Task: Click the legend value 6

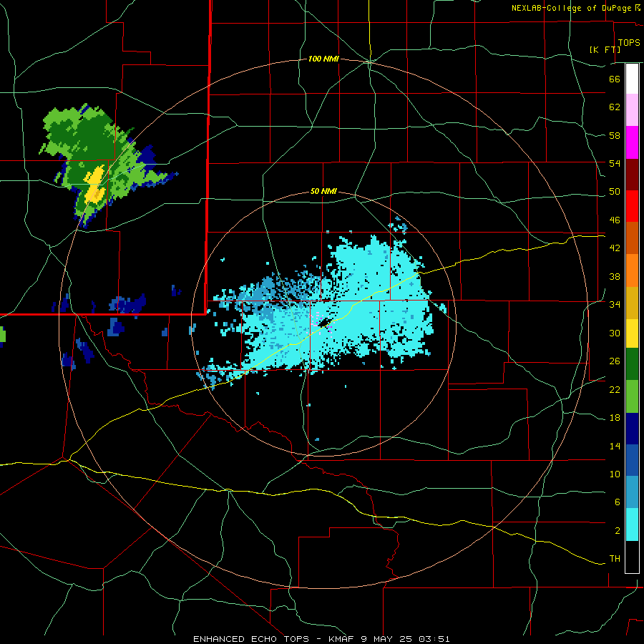Action: pos(617,502)
